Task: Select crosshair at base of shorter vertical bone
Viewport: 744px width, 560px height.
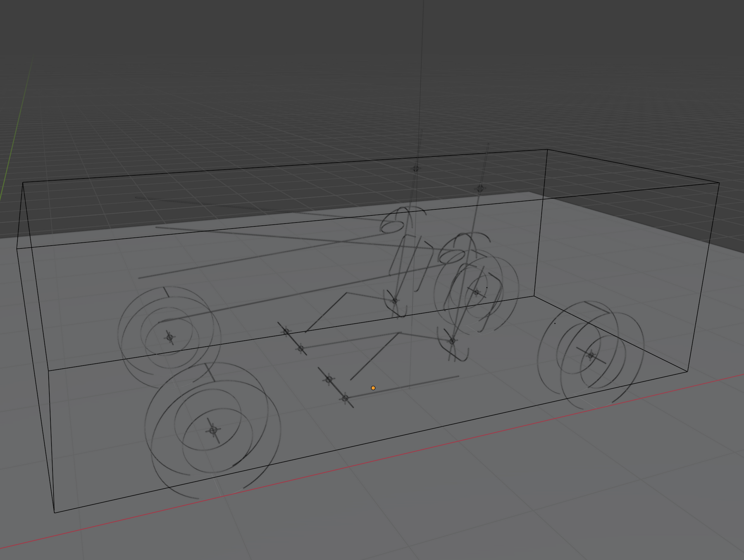Action: click(x=452, y=341)
